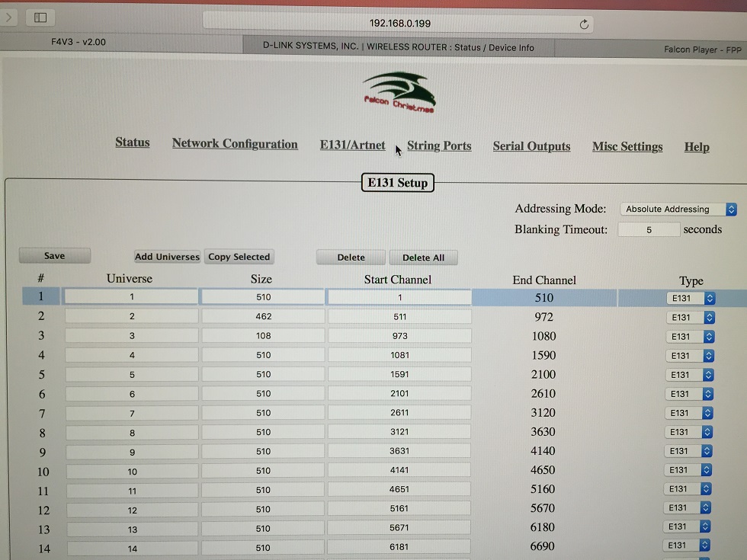
Task: Click the browser forward arrow button
Action: 9,17
